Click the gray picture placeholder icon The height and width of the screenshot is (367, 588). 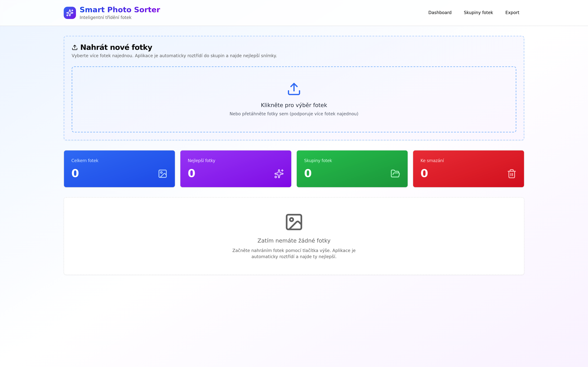tap(294, 222)
